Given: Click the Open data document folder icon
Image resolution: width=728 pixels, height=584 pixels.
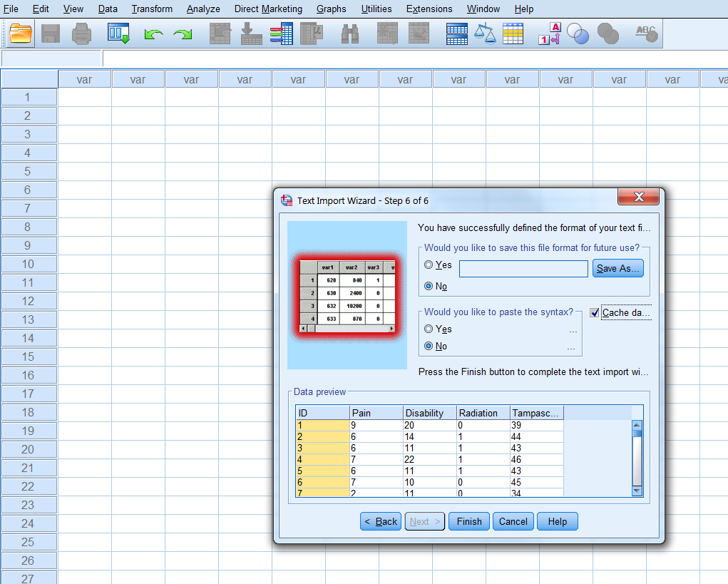Looking at the screenshot, I should click(x=21, y=34).
